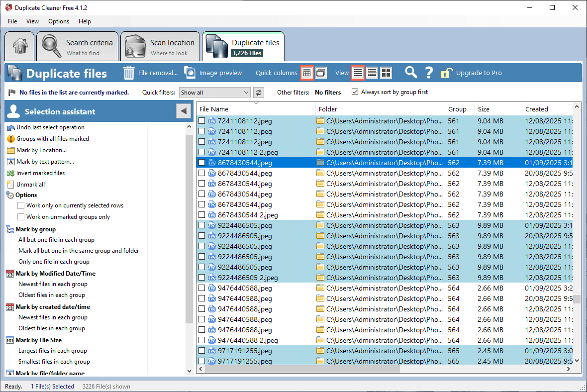Open the search tool in the toolbar
The image size is (587, 392).
tap(411, 73)
